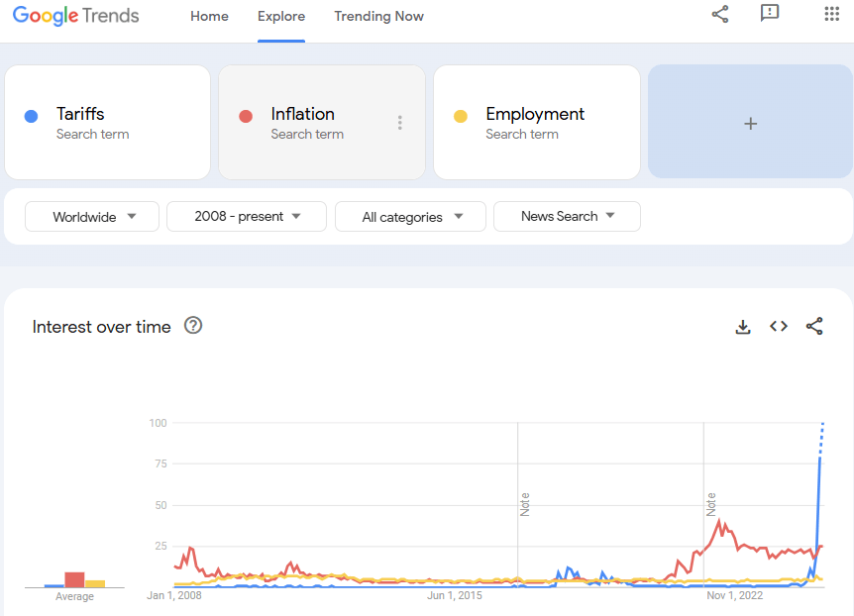Open the 2008 - present time range dropdown
Screen dimensions: 854x616
[x=246, y=216]
